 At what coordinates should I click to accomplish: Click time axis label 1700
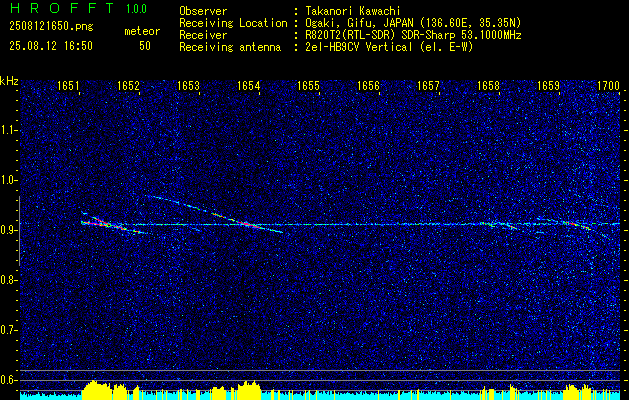(x=609, y=85)
